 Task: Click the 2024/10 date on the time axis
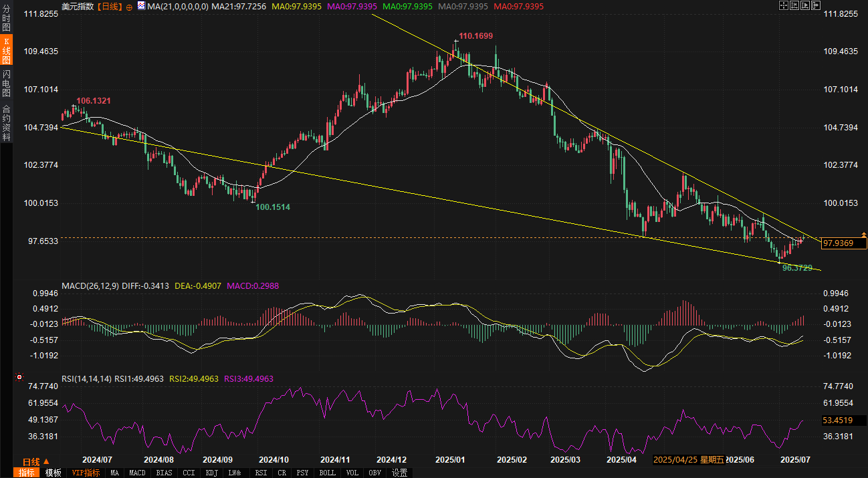click(273, 460)
